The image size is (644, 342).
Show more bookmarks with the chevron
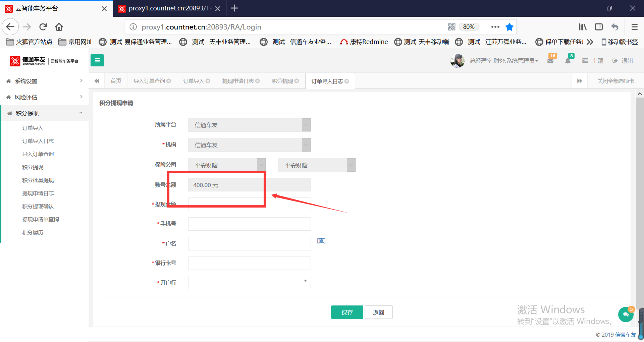tap(590, 42)
